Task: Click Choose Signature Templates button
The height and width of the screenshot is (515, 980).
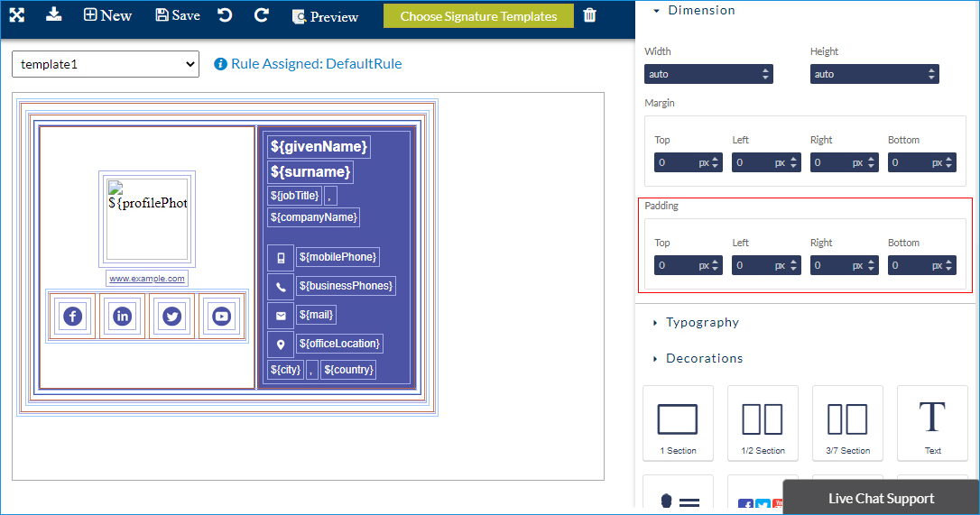Action: [x=478, y=16]
